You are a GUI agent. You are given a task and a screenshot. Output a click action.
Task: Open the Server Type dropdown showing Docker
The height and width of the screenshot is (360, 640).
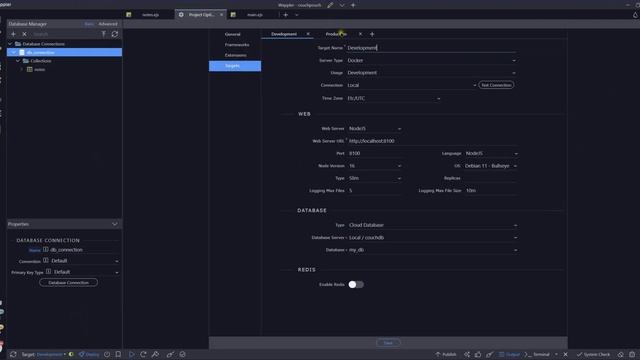point(431,60)
